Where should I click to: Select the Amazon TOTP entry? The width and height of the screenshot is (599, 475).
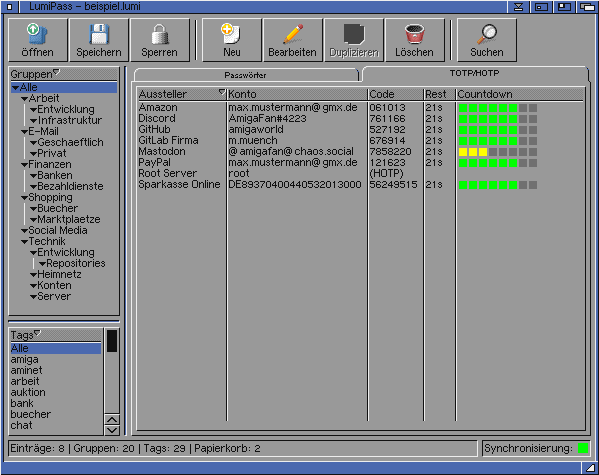pos(361,108)
